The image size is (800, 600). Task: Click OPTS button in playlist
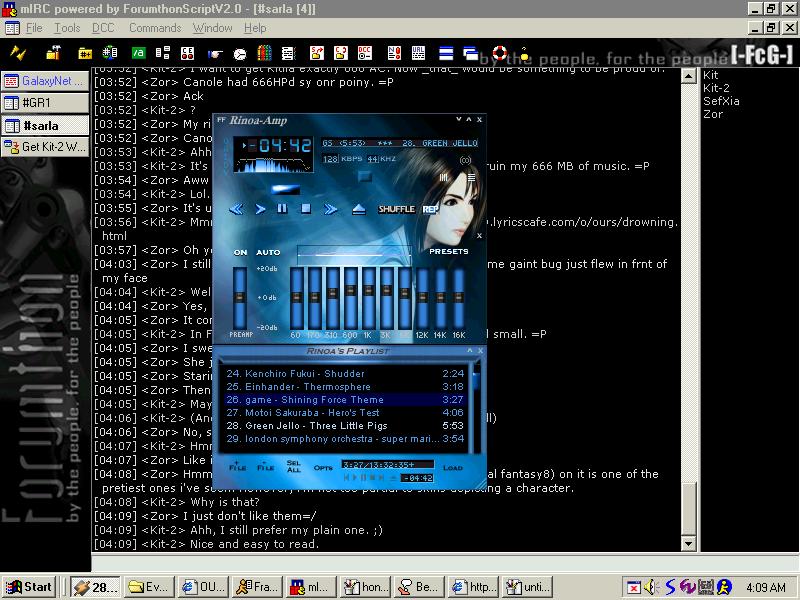[x=323, y=467]
